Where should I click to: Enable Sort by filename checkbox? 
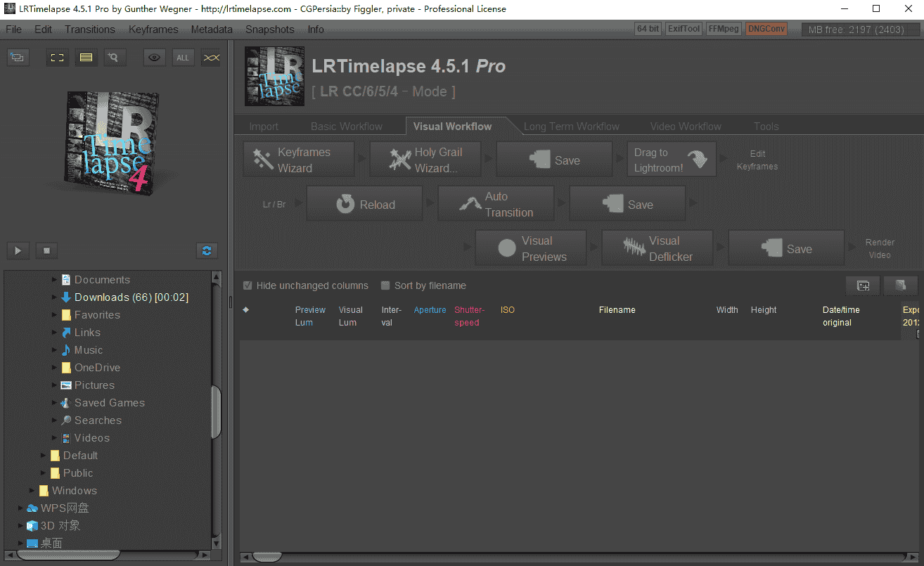[x=385, y=285]
